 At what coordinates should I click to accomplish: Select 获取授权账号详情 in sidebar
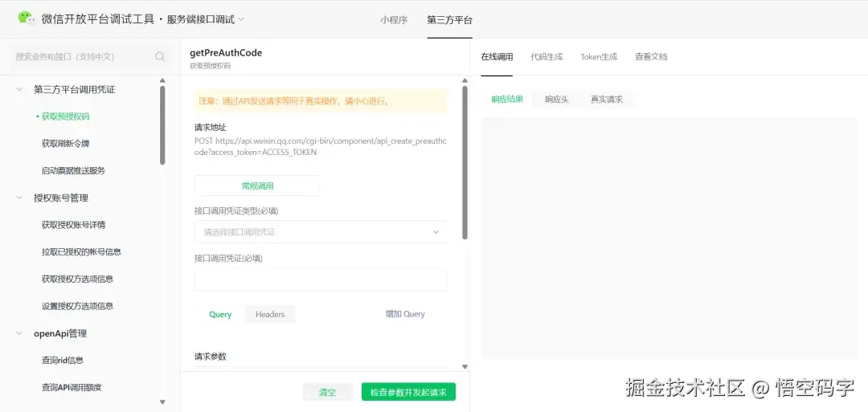(x=73, y=225)
